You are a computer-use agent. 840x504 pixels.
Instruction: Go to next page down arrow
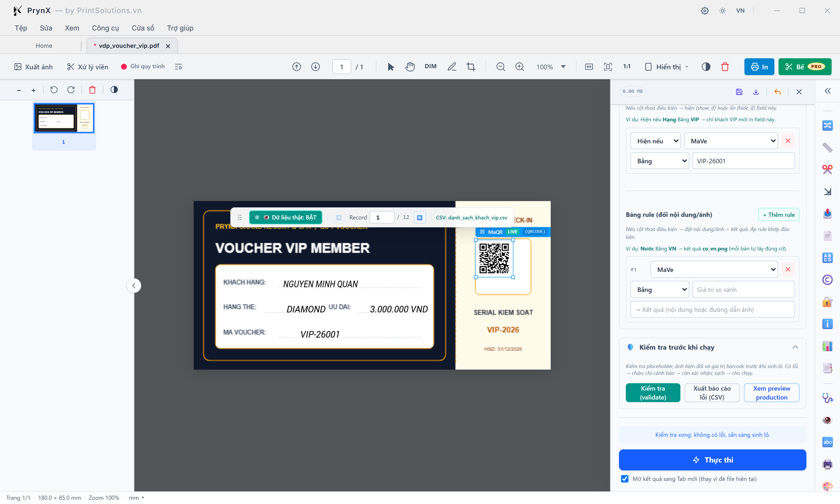(316, 67)
